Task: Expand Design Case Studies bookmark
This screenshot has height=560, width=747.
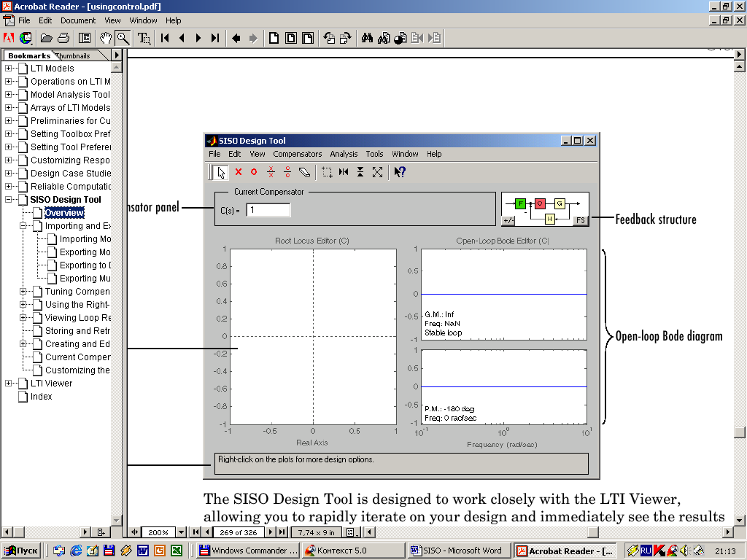Action: (x=8, y=174)
